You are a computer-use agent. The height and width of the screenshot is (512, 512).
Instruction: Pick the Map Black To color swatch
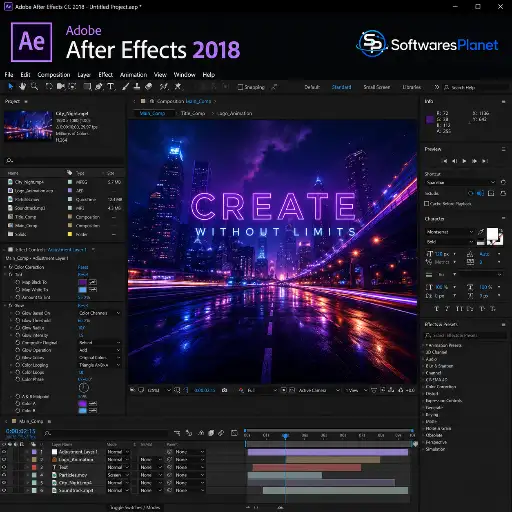click(82, 282)
